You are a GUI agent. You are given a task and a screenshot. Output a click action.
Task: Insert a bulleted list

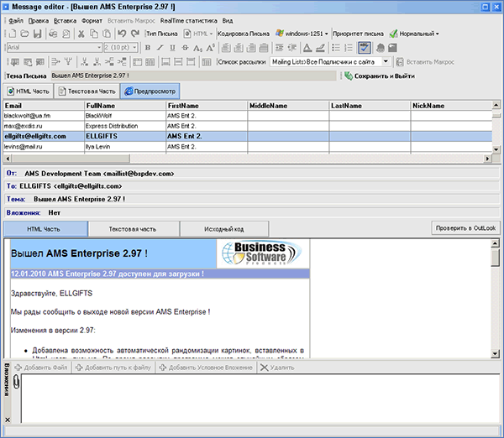(336, 48)
